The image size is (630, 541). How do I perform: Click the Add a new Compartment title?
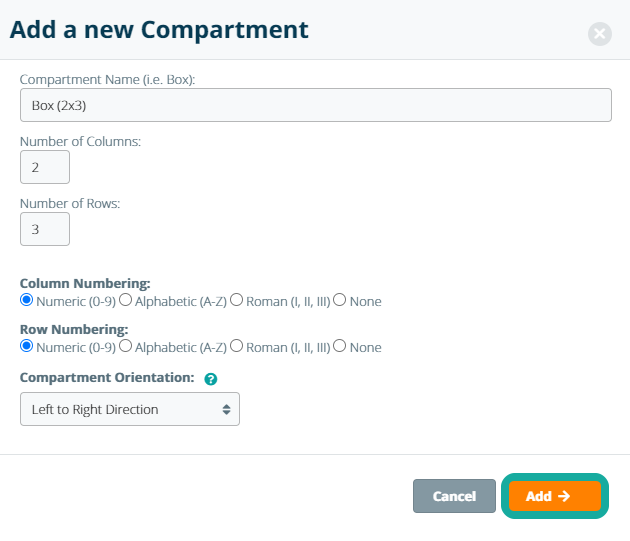click(159, 29)
